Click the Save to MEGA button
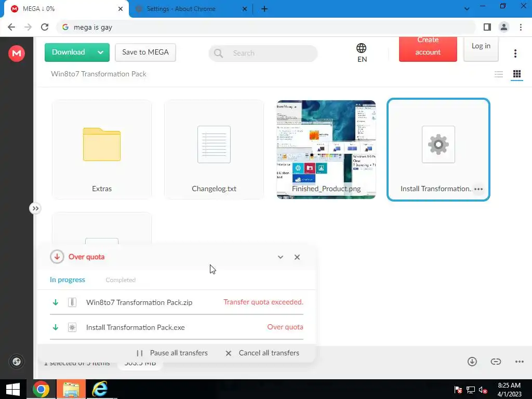 pyautogui.click(x=145, y=52)
